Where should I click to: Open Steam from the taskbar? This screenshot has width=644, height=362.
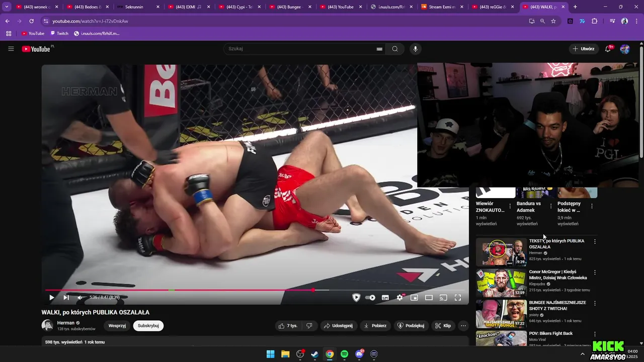(x=314, y=354)
